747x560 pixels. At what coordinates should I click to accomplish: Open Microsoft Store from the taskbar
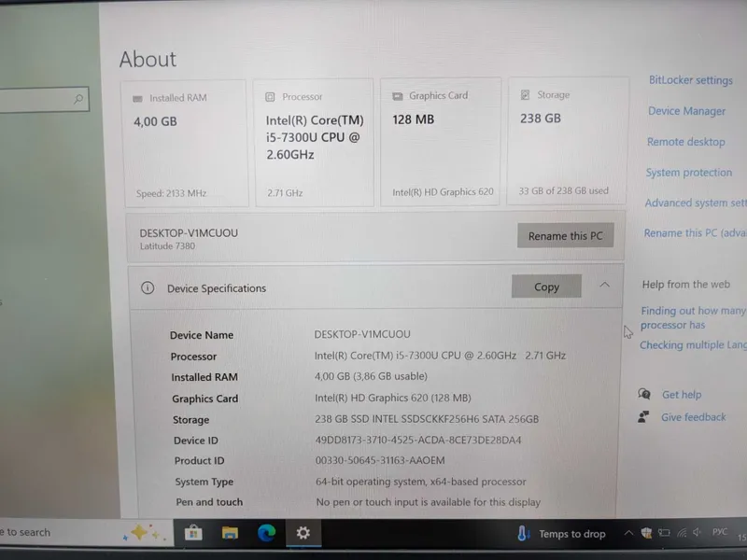pos(193,533)
